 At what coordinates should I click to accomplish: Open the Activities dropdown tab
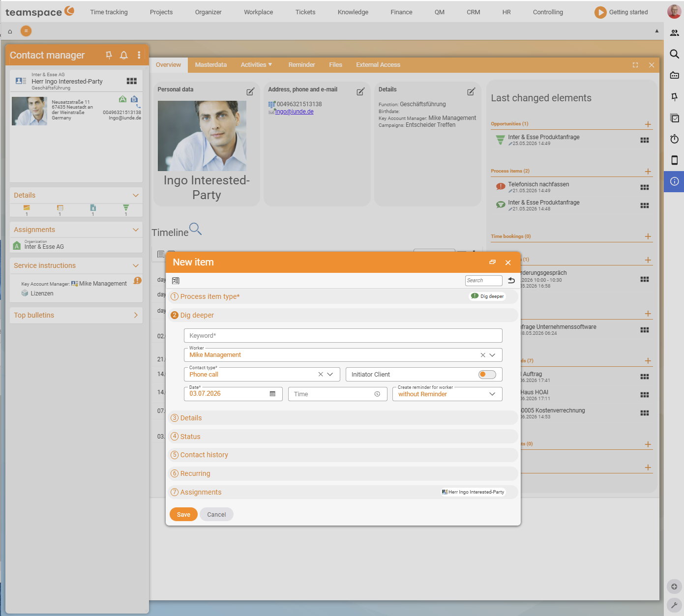256,65
